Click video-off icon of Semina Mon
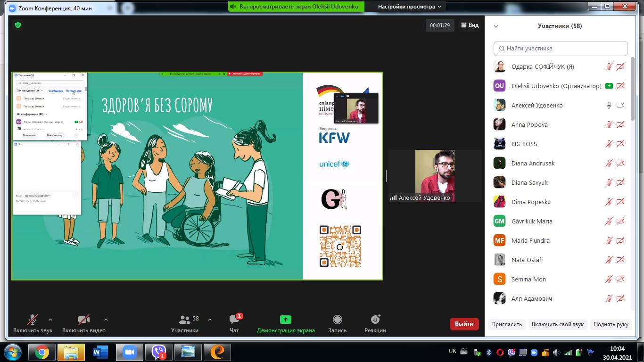This screenshot has width=644, height=362. (620, 279)
